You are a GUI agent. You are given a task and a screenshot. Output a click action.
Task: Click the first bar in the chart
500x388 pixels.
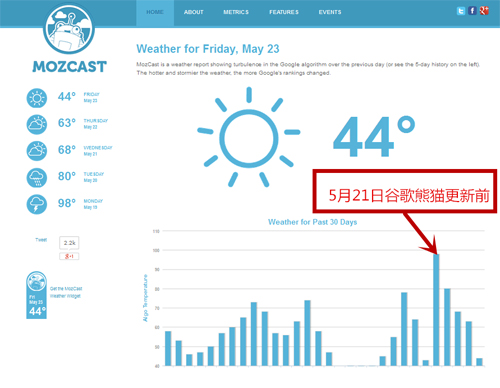[168, 348]
